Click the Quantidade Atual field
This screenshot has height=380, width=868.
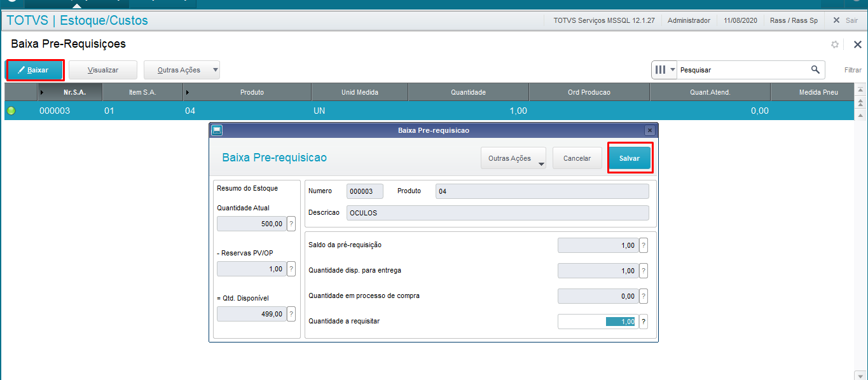pos(252,224)
